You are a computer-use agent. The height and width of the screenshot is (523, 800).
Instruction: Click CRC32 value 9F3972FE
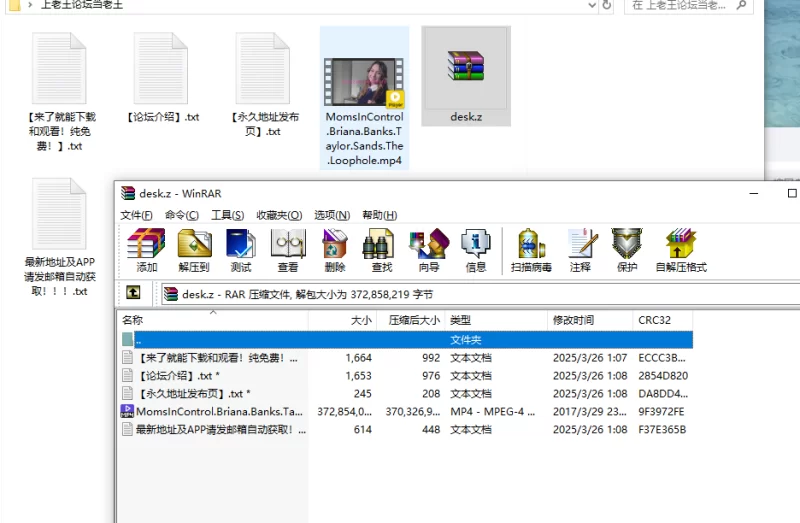point(661,411)
